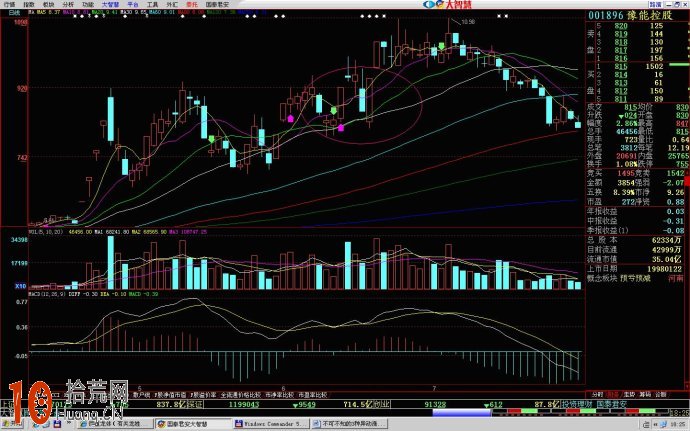690x431 pixels.
Task: Open the 工具 menu
Action: pyautogui.click(x=152, y=4)
